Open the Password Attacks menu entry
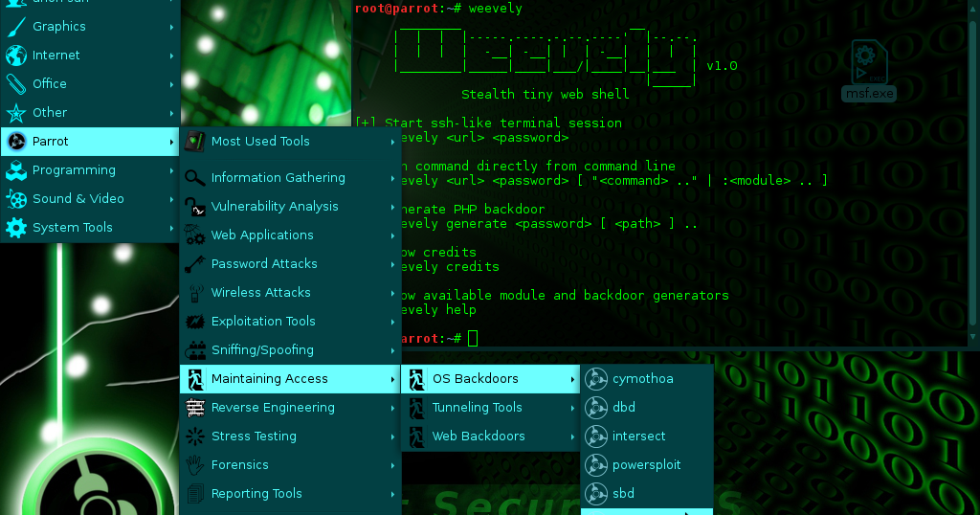 pyautogui.click(x=290, y=264)
